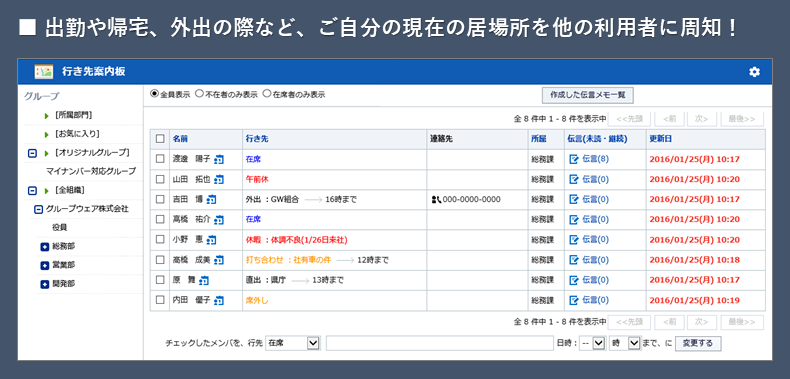
Task: Click green arrow beside [お気に入り]
Action: coord(47,135)
